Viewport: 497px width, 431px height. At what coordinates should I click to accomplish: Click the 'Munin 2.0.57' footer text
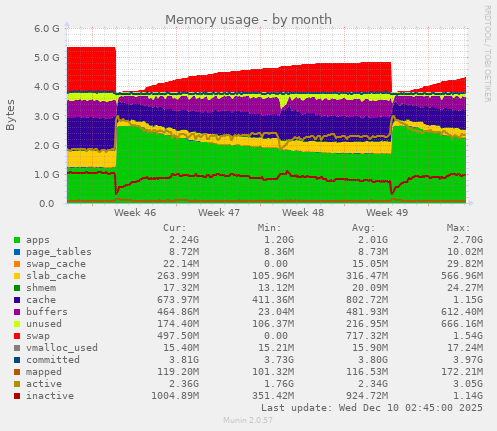pyautogui.click(x=248, y=420)
